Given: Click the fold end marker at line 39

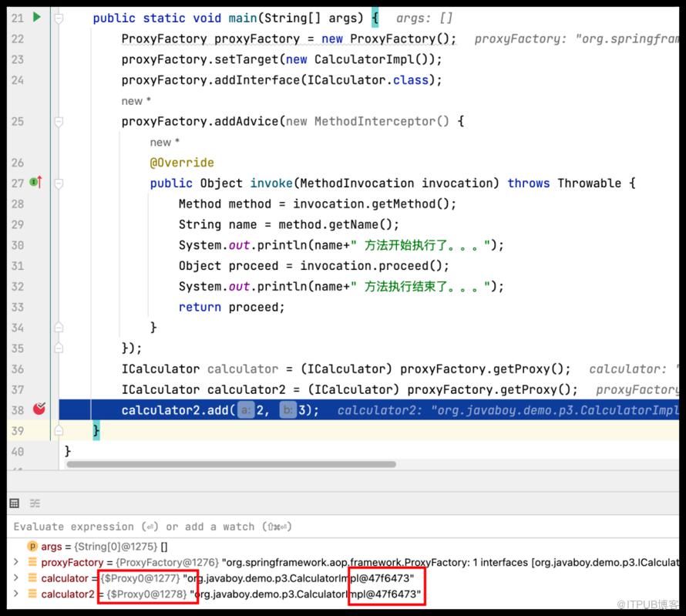Looking at the screenshot, I should coord(59,430).
